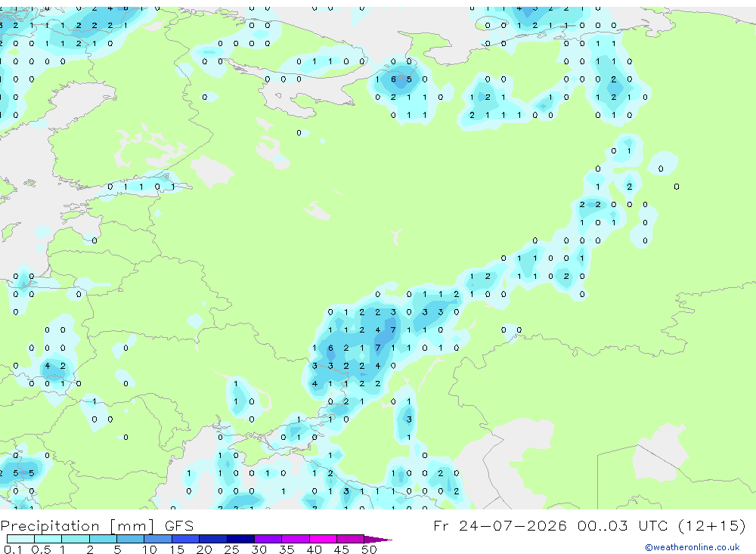
Task: Select the "30" legend scale label
Action: pos(259,549)
